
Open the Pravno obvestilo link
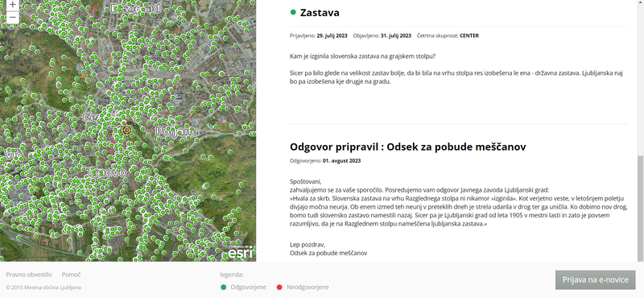coord(29,275)
